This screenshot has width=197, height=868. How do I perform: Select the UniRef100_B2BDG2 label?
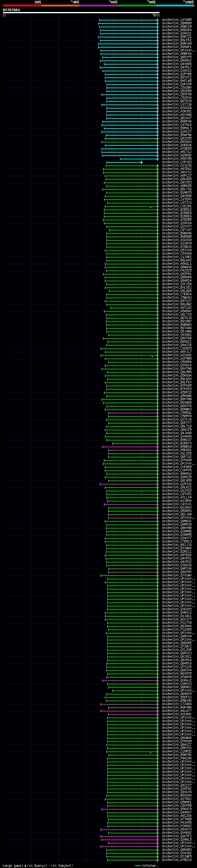pos(176,210)
